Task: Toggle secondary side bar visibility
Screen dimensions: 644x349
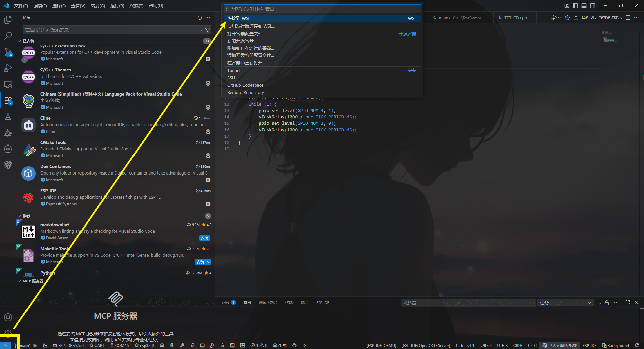Action: 593,6
